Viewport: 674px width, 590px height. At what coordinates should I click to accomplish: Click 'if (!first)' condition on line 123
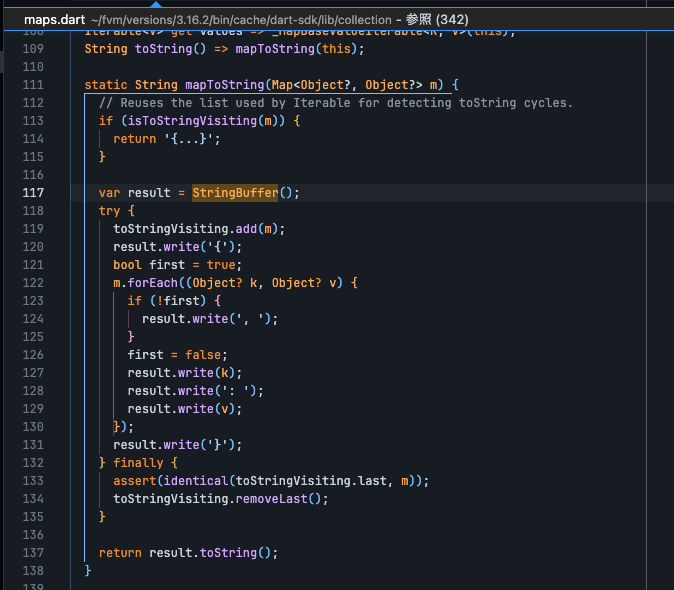tap(167, 301)
